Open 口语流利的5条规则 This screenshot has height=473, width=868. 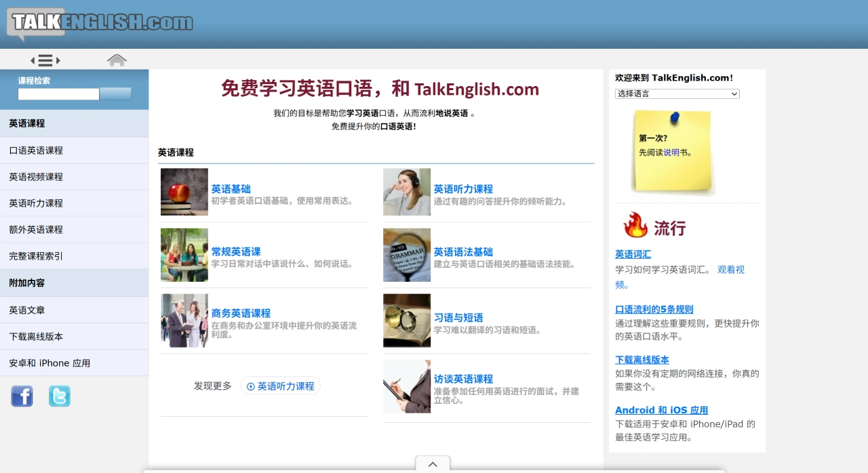654,308
